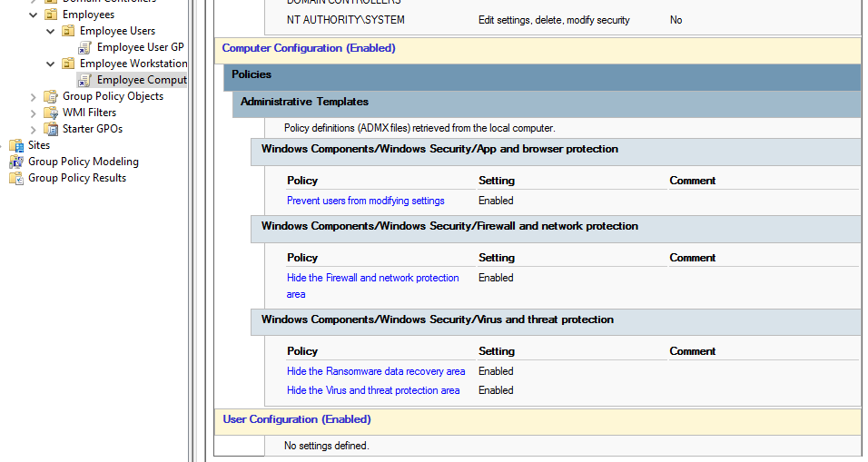Click the Employee Comput GPO icon

pyautogui.click(x=85, y=80)
